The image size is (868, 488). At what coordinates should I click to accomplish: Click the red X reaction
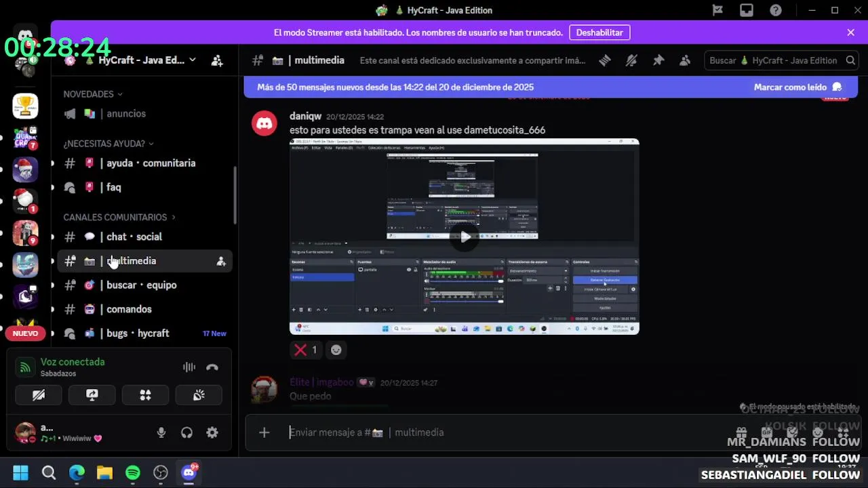coord(305,350)
